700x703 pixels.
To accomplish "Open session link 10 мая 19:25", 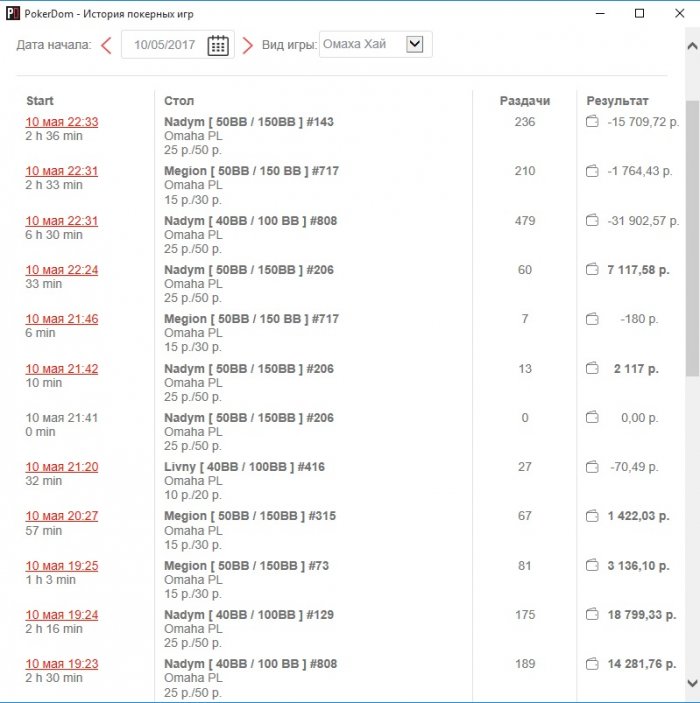I will point(62,566).
